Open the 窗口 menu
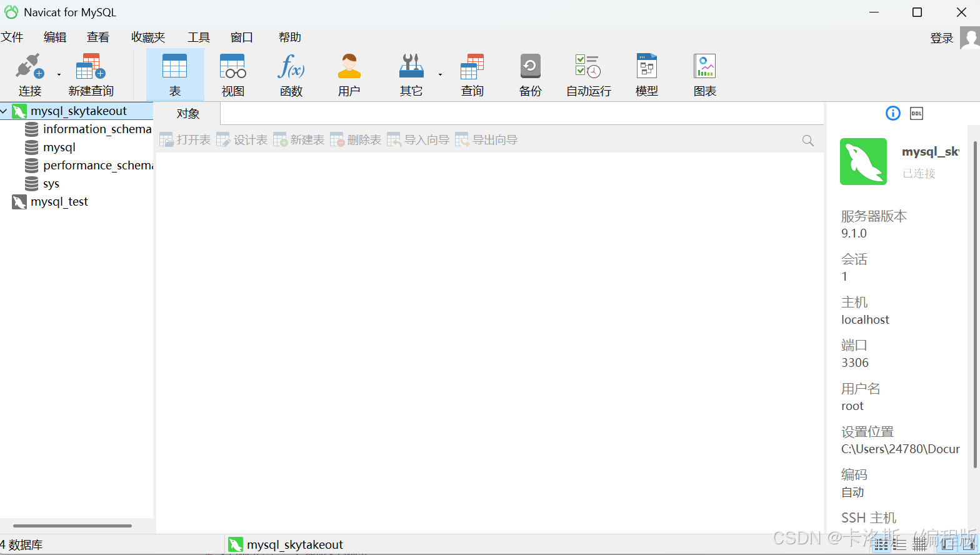980x555 pixels. click(242, 37)
